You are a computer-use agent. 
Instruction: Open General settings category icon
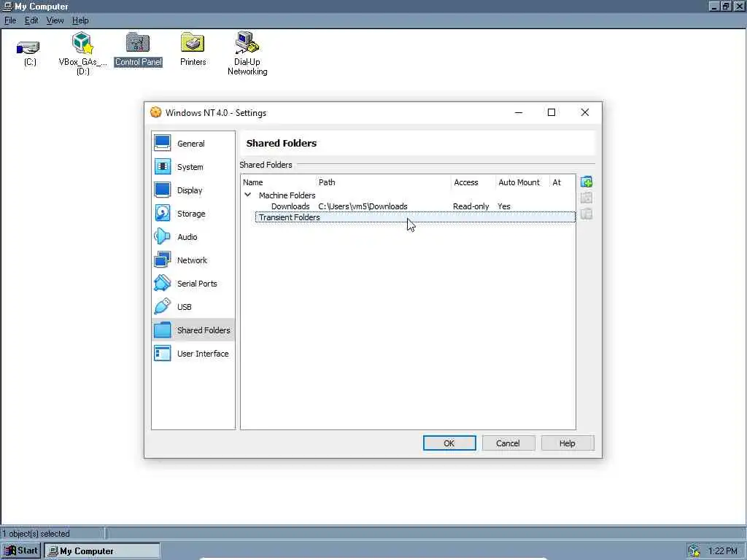click(163, 144)
